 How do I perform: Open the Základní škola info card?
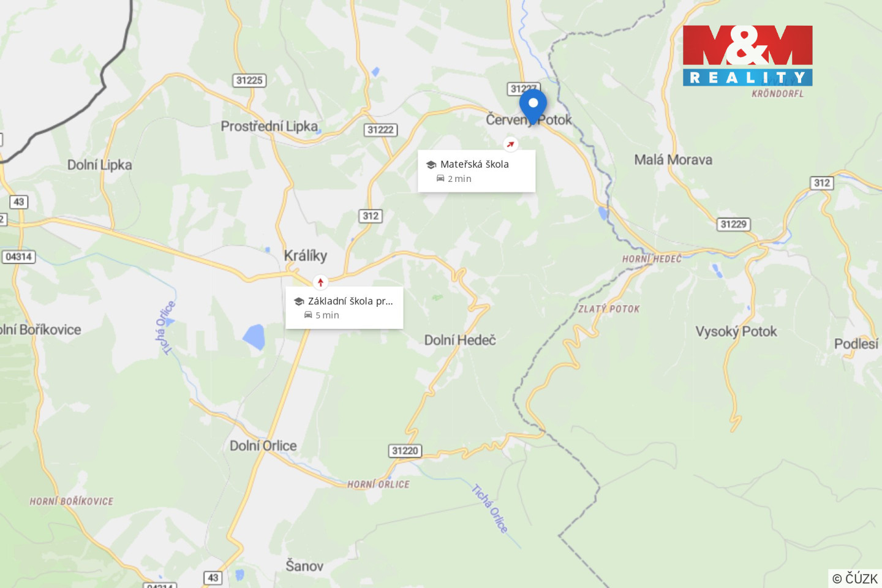coord(344,307)
